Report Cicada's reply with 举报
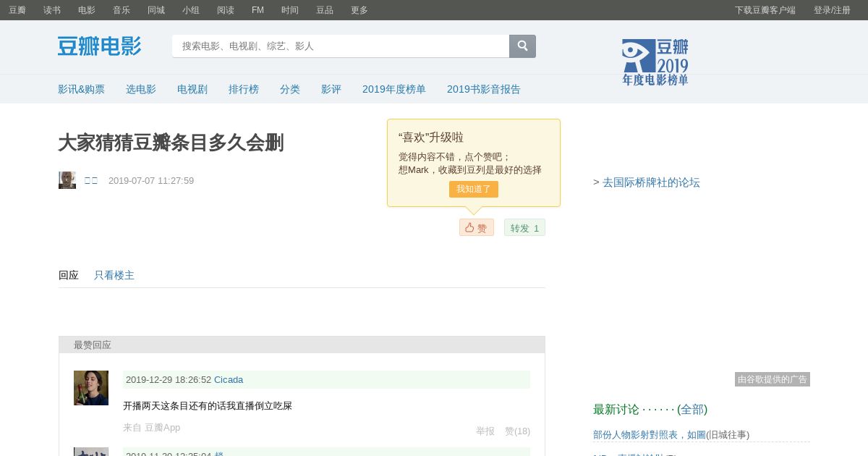 point(485,431)
